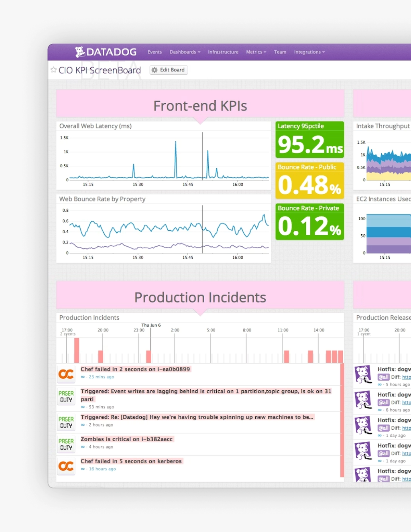Expand the Metrics dropdown menu

256,52
